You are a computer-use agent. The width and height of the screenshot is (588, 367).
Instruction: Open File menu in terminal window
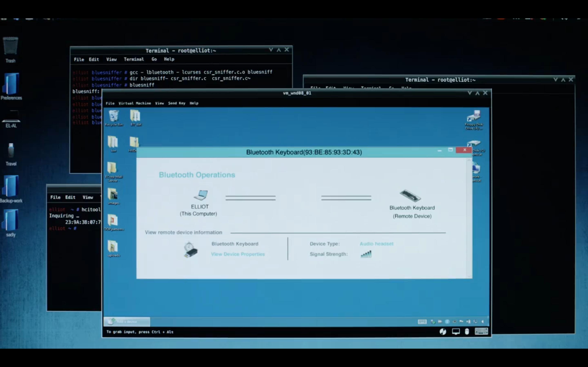79,59
